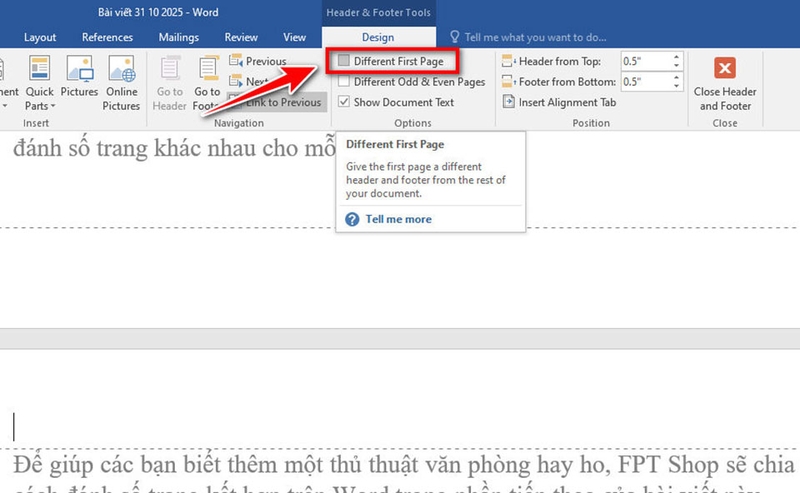Click the Header & Footer Tools title label
The height and width of the screenshot is (493, 800).
tap(379, 13)
